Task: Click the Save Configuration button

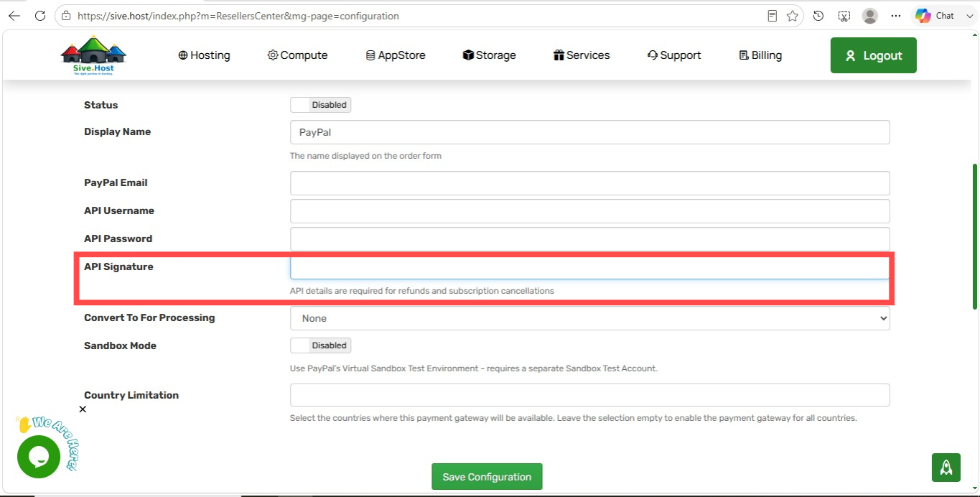Action: pos(487,477)
